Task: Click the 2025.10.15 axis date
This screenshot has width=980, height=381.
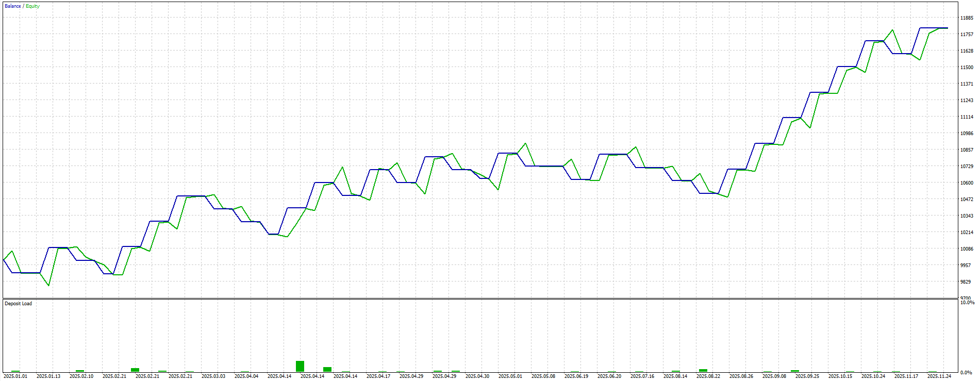Action: tap(840, 376)
